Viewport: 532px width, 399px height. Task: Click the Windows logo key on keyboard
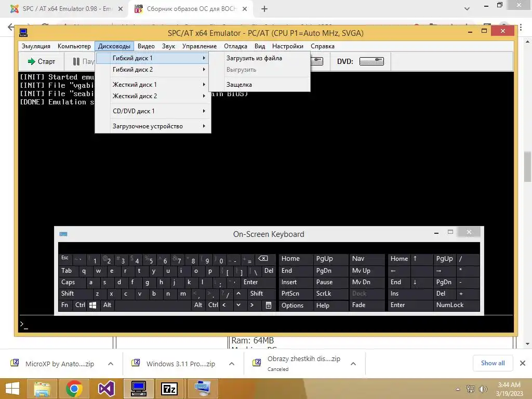(x=92, y=305)
